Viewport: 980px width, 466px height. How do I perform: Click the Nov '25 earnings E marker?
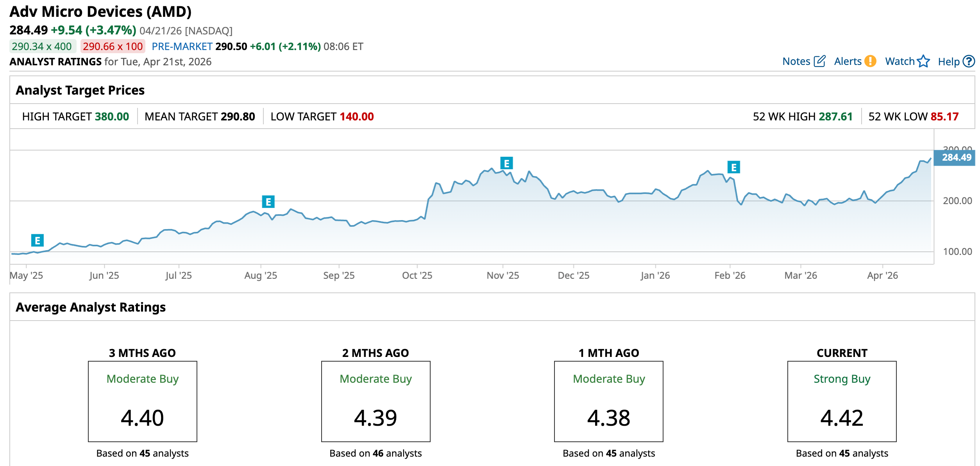[x=506, y=163]
